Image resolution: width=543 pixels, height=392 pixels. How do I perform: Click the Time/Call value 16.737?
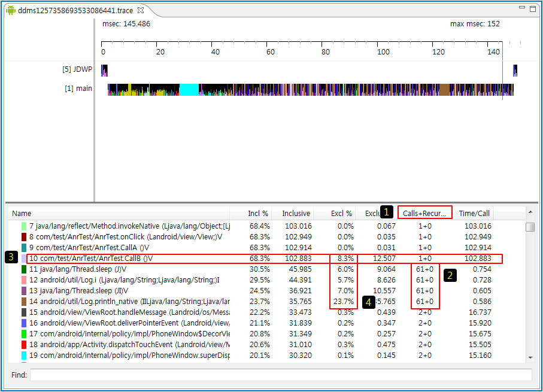tap(480, 312)
